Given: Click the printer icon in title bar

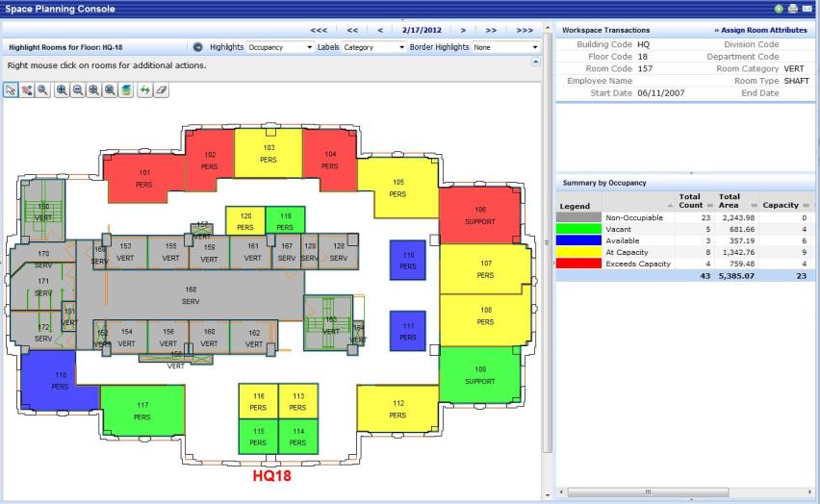Looking at the screenshot, I should (792, 8).
